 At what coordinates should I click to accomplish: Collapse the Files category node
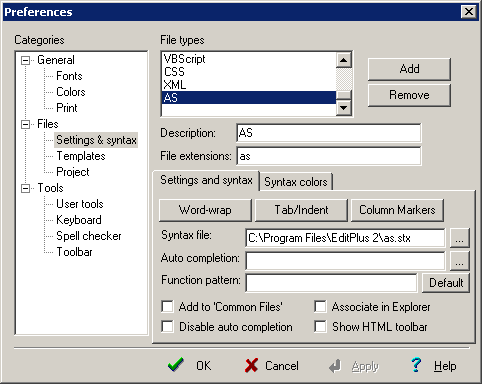coord(25,124)
